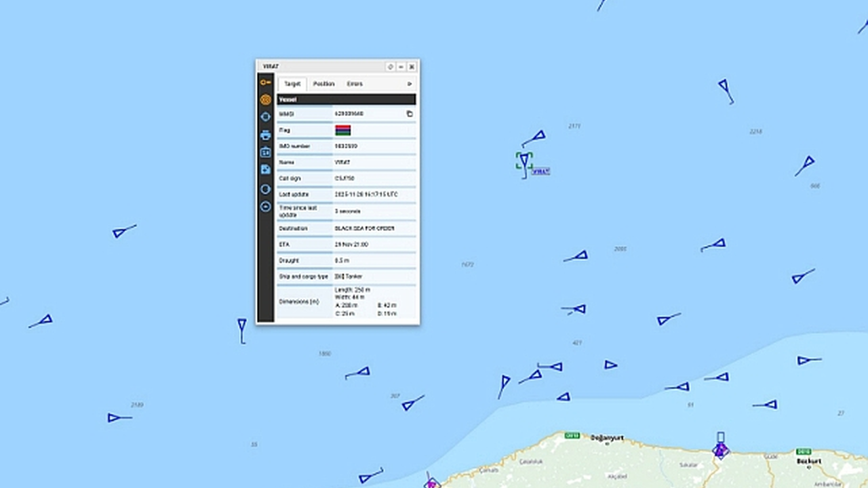Switch to the Position tab
Viewport: 868px width, 488px height.
[x=323, y=84]
